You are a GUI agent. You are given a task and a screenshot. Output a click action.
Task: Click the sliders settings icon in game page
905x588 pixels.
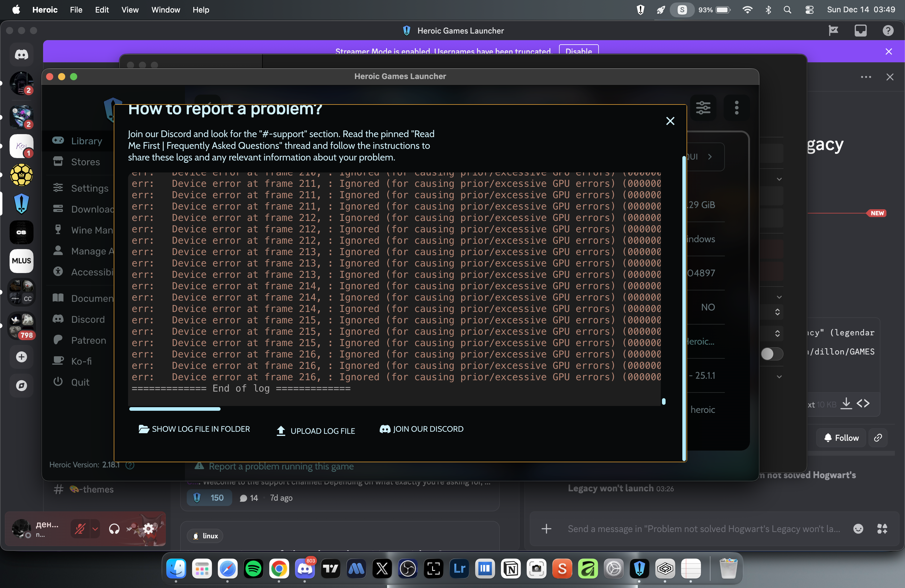point(703,108)
